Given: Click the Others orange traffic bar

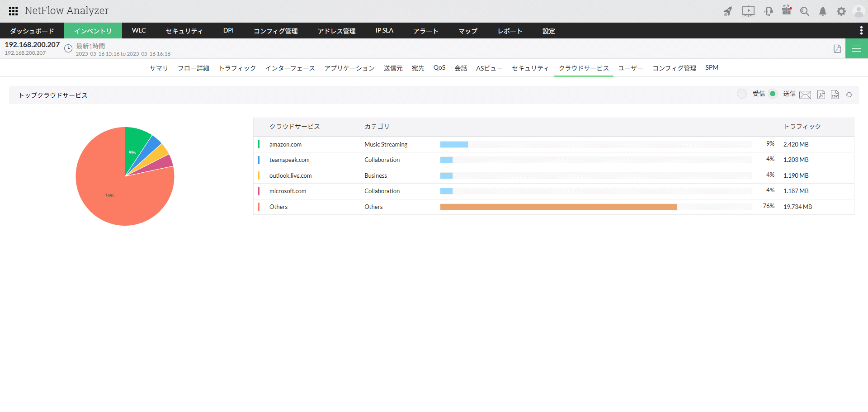Looking at the screenshot, I should coord(558,207).
